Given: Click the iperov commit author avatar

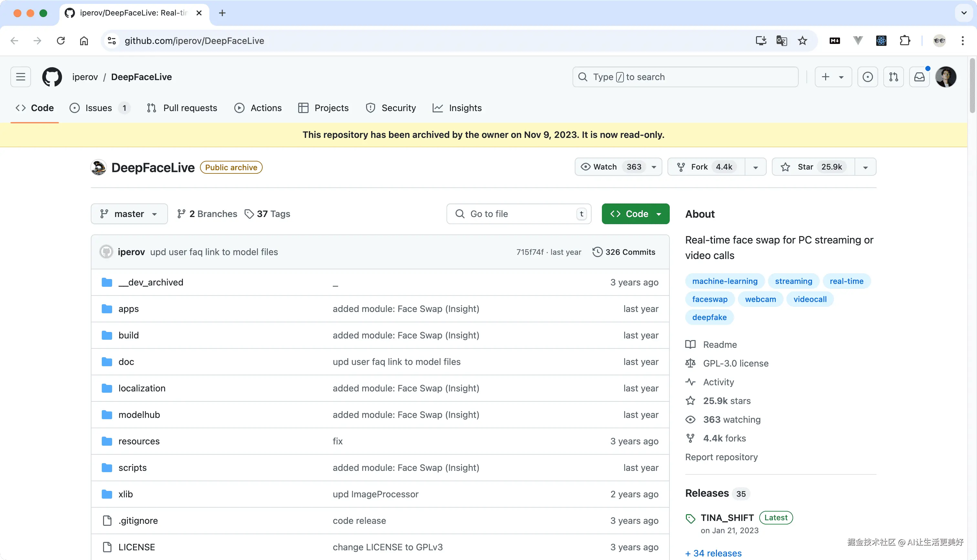Looking at the screenshot, I should 106,252.
